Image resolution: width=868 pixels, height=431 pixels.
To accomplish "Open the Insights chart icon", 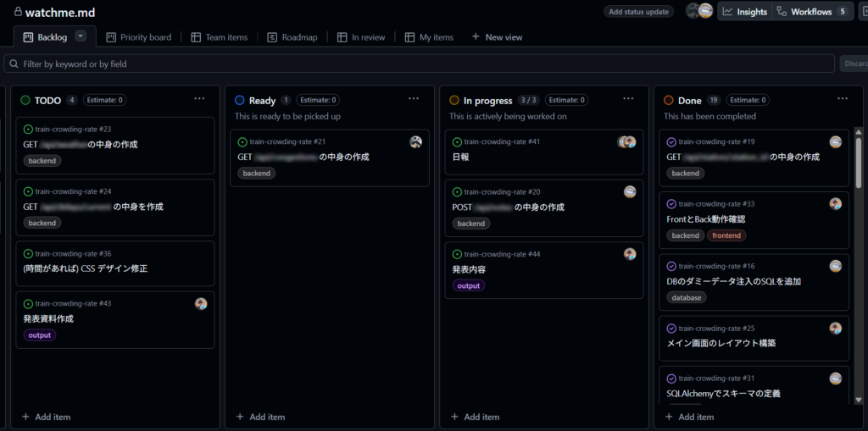I will (727, 12).
